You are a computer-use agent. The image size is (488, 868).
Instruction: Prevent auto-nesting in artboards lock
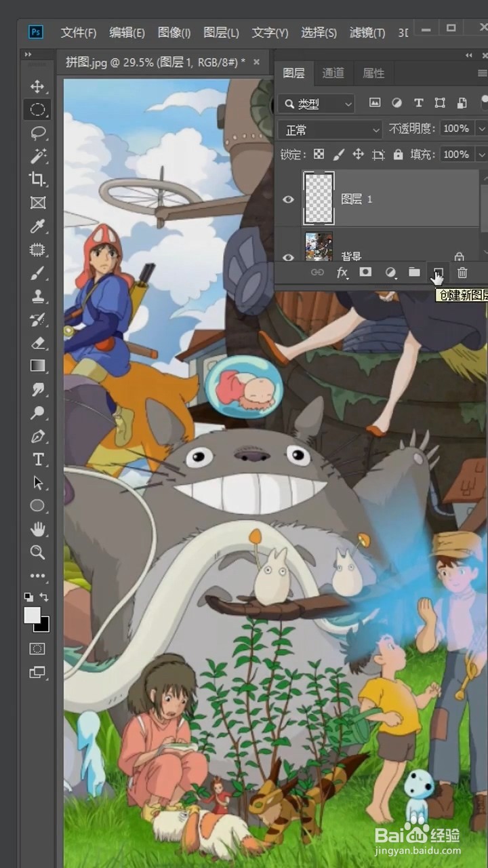click(378, 155)
